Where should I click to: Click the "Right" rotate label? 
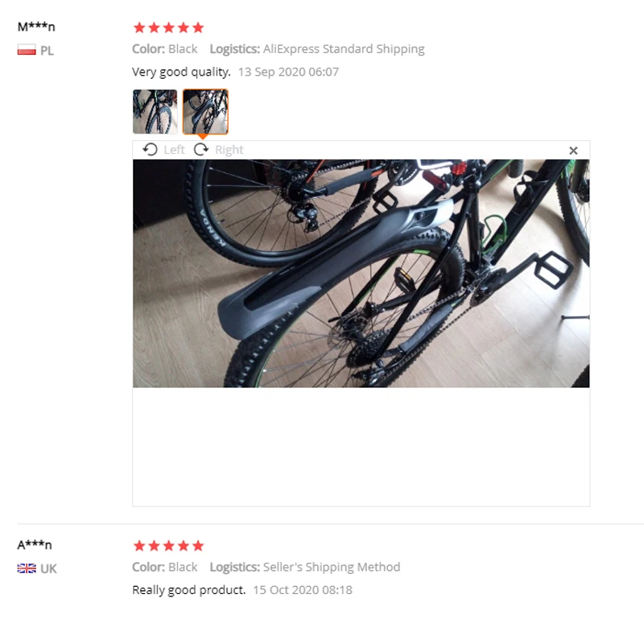(x=229, y=150)
